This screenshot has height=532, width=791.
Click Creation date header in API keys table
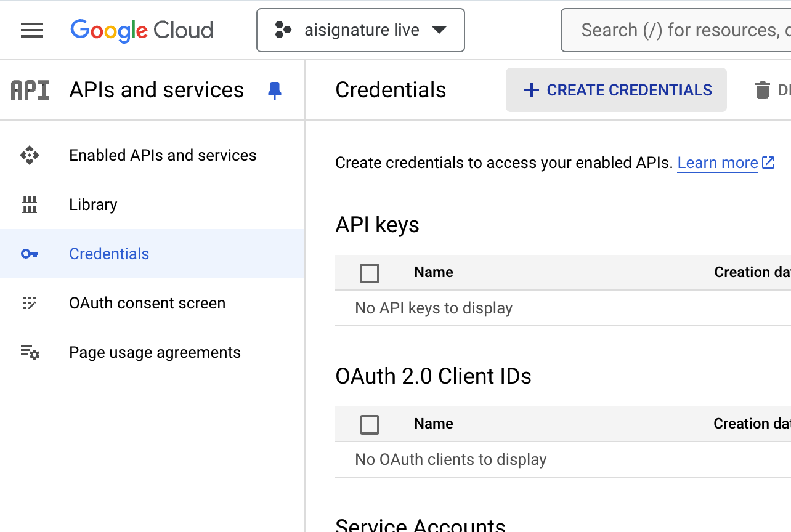click(752, 272)
